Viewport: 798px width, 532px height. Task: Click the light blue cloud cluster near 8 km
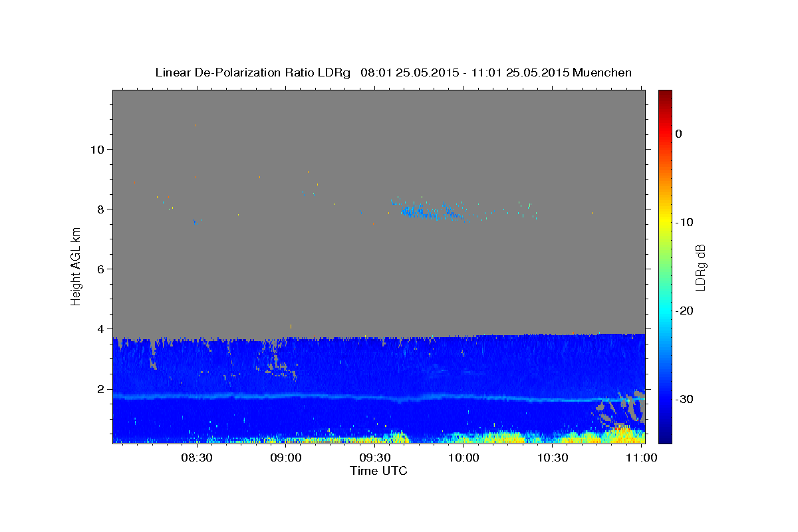tap(431, 211)
